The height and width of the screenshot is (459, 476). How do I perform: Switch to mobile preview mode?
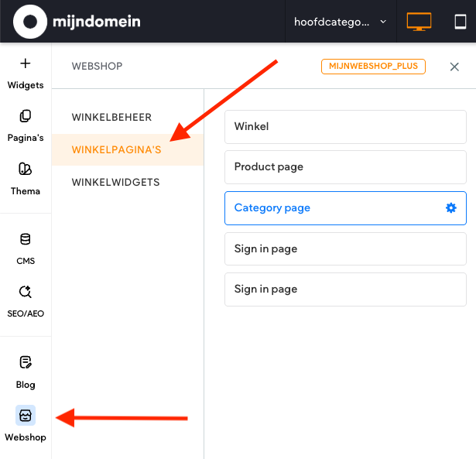(x=460, y=22)
